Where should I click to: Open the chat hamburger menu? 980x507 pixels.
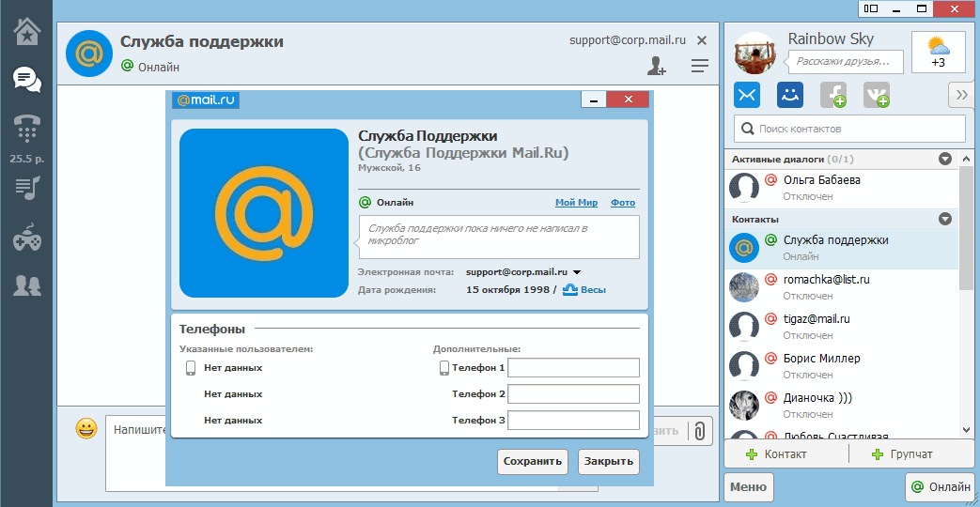699,66
